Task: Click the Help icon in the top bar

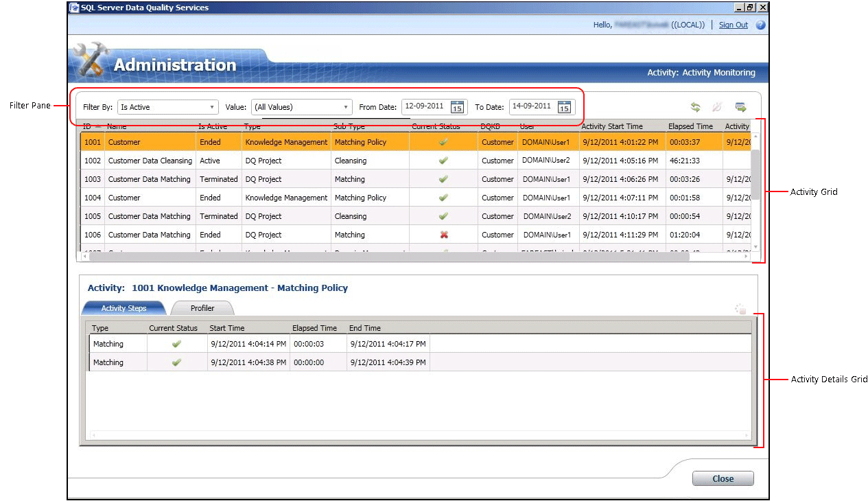Action: point(760,25)
